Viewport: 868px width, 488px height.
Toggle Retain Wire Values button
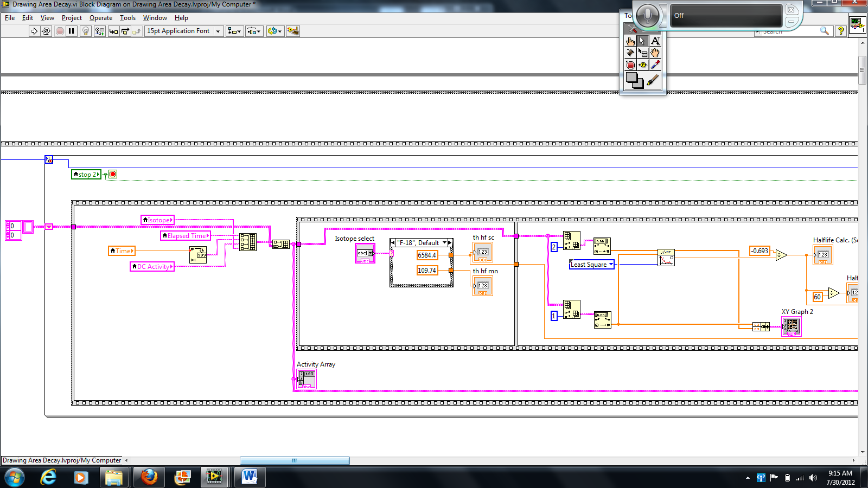click(x=99, y=31)
